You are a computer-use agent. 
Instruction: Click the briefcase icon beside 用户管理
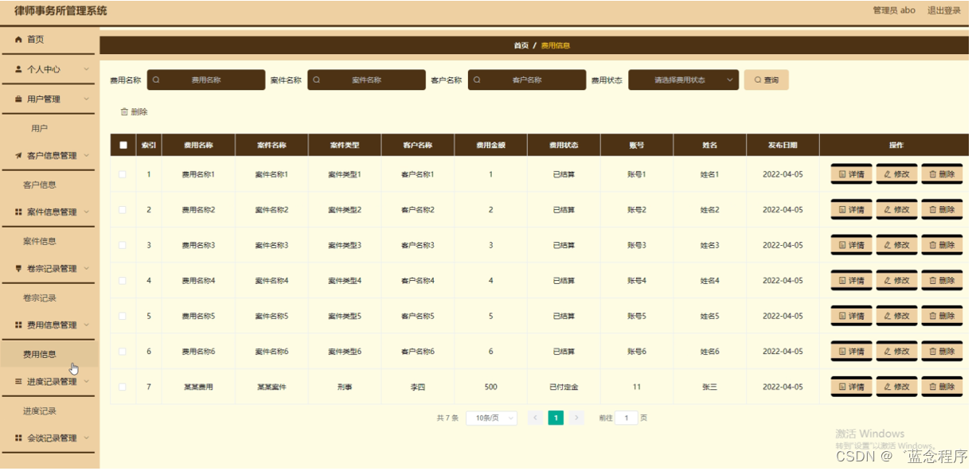[18, 99]
